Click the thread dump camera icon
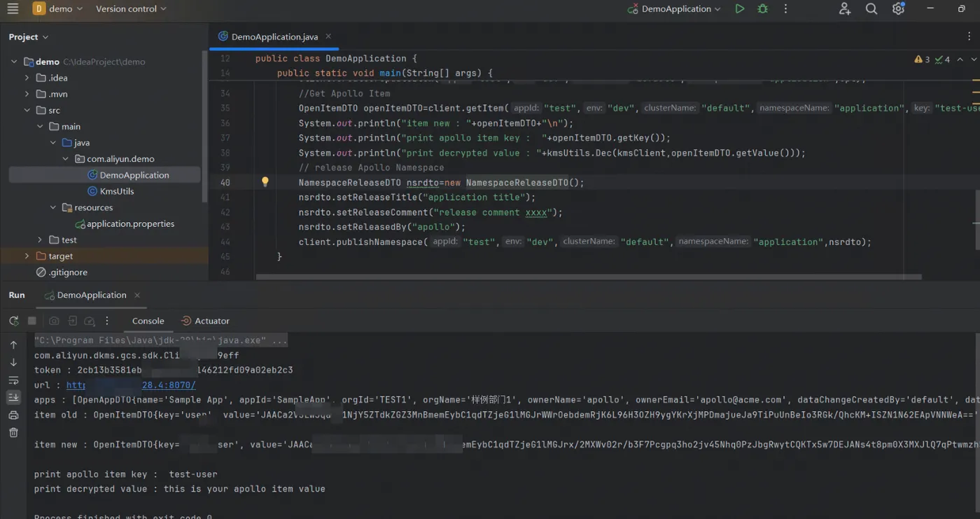Screen dimensions: 980x519 (x=54, y=321)
